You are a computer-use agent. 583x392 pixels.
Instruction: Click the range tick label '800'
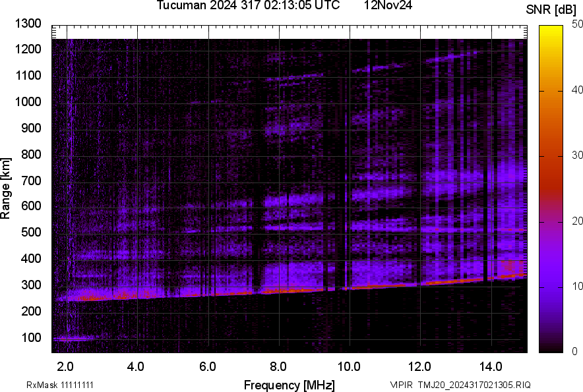tap(31, 154)
